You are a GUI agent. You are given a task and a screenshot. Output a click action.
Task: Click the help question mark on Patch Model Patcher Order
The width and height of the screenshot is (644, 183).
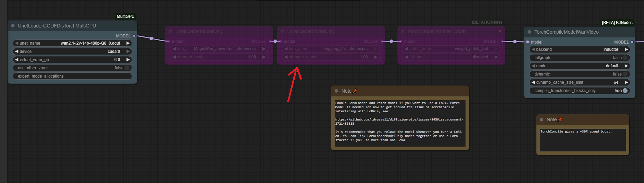tap(500, 31)
